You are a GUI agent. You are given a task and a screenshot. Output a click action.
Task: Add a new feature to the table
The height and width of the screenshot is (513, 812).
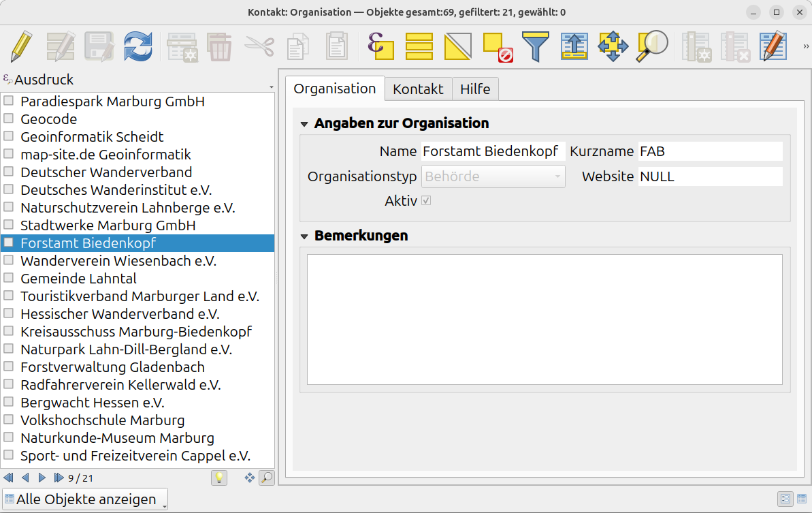coord(182,46)
